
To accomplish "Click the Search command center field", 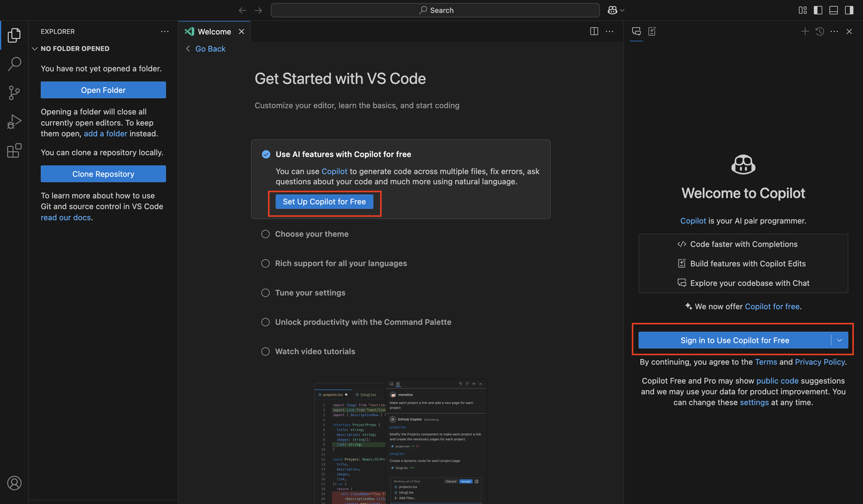I will 435,10.
